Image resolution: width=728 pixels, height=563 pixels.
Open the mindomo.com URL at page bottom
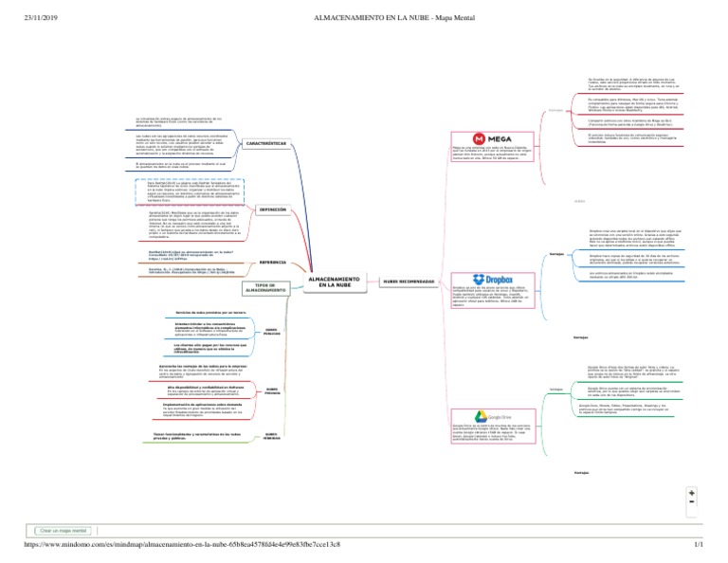pos(182,544)
